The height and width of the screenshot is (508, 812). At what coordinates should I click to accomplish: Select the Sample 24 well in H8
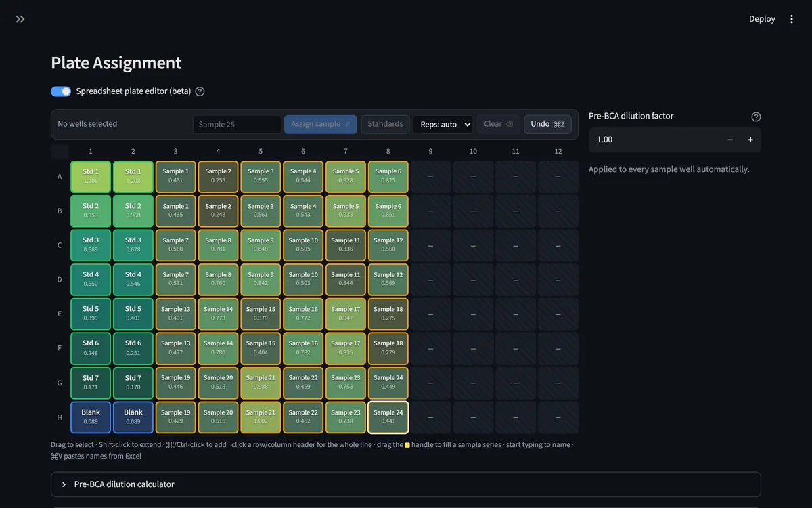pos(388,417)
